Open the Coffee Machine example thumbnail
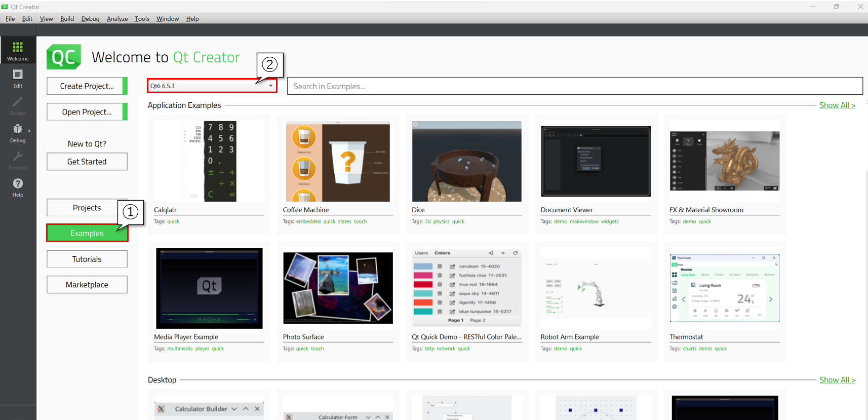 338,161
